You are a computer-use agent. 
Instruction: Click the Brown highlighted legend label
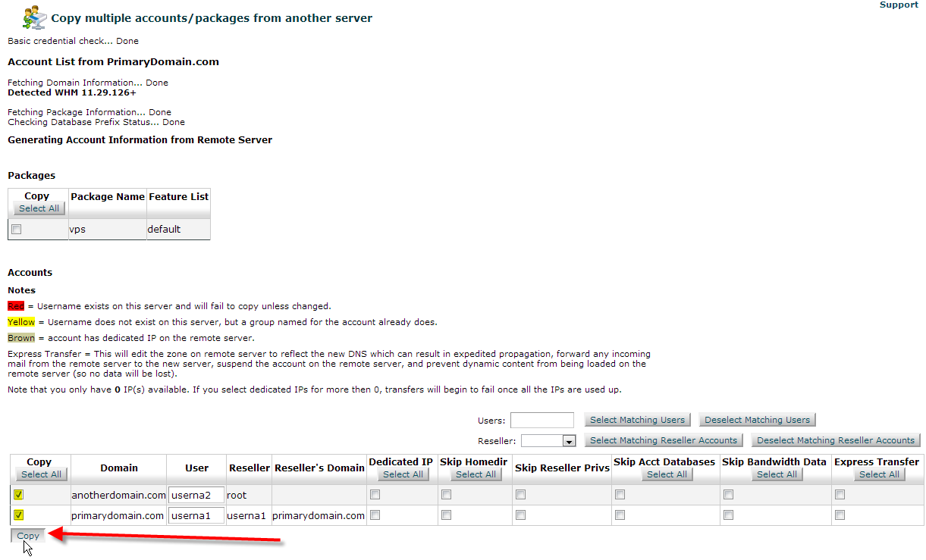coord(21,338)
